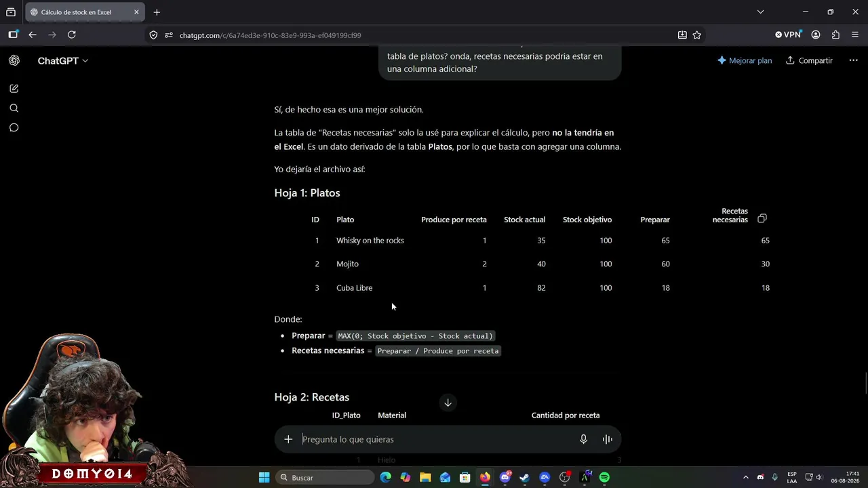Click the ESP LAA keyboard language indicator
Screen dimensions: 868x488
(x=792, y=477)
